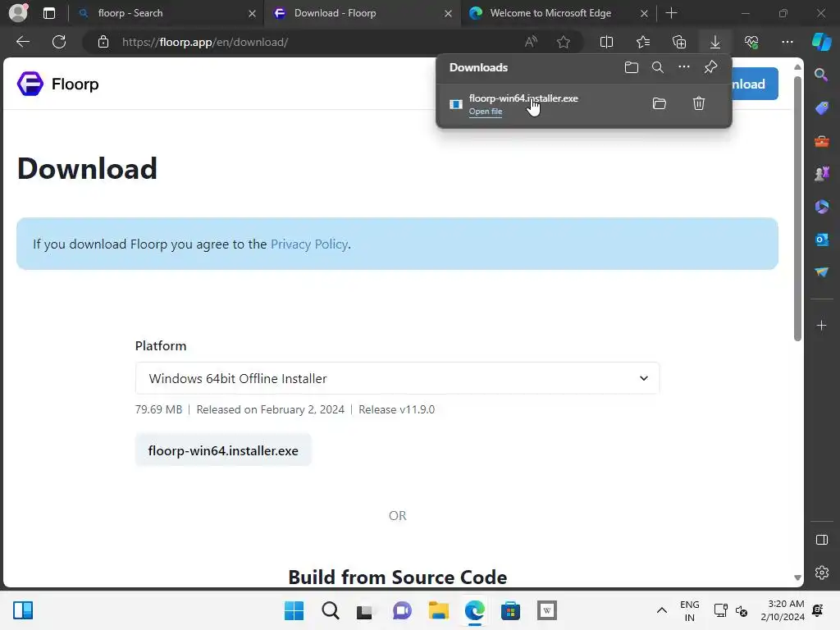Pin the Downloads panel
840x630 pixels.
point(710,67)
